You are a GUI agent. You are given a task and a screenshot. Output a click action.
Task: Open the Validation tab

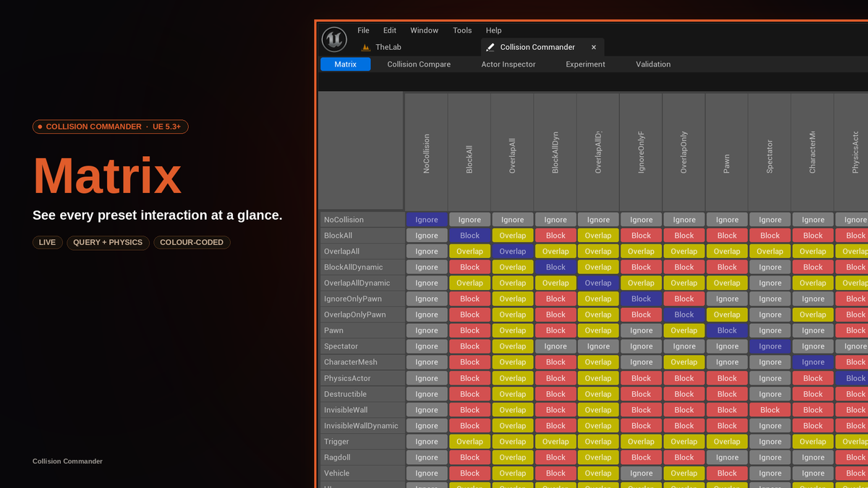(653, 64)
